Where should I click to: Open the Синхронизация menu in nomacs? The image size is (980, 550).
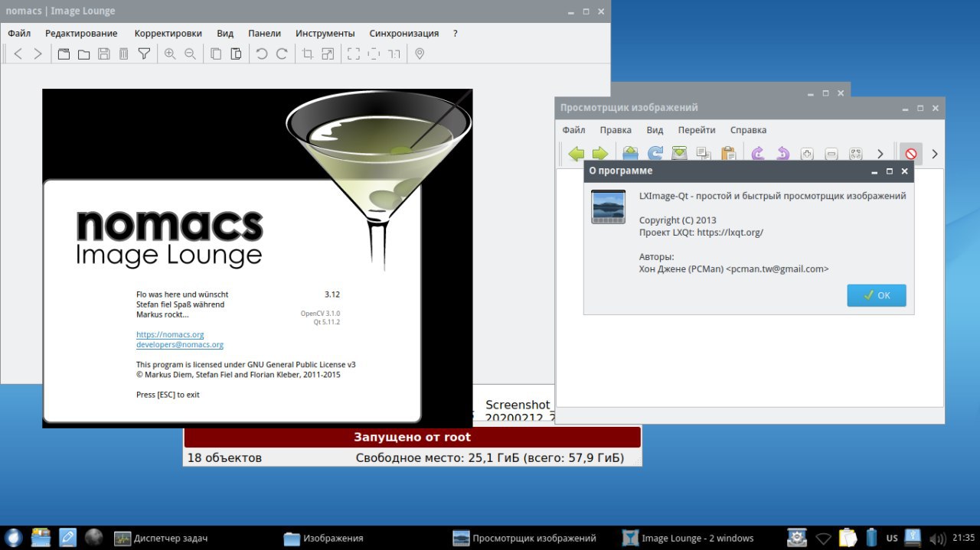click(x=404, y=33)
